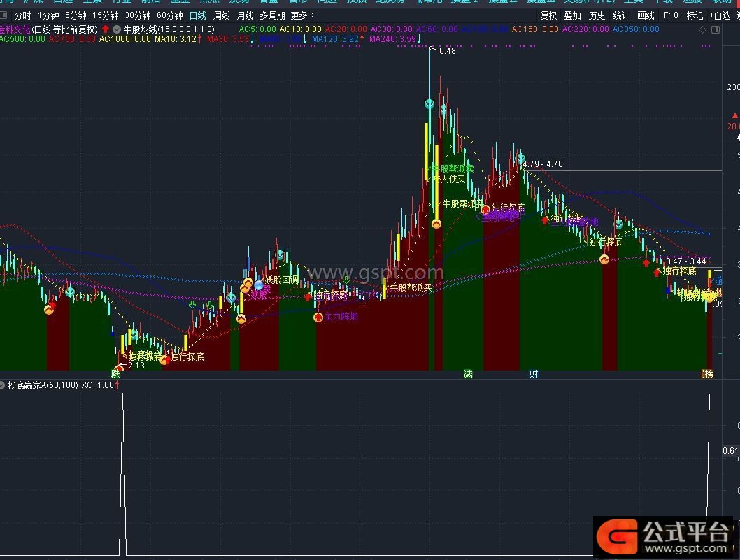Switch to the 周线 weekly chart
Image resolution: width=740 pixels, height=560 pixels.
[221, 15]
